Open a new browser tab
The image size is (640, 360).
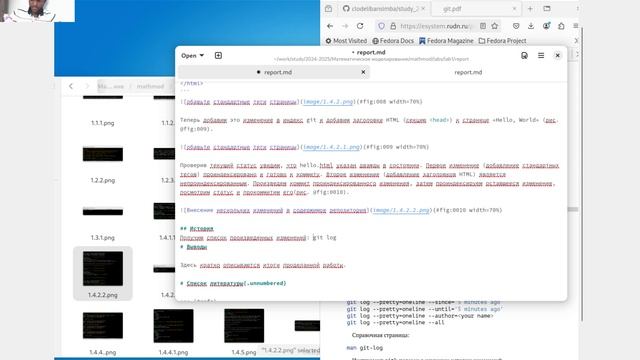(x=530, y=9)
